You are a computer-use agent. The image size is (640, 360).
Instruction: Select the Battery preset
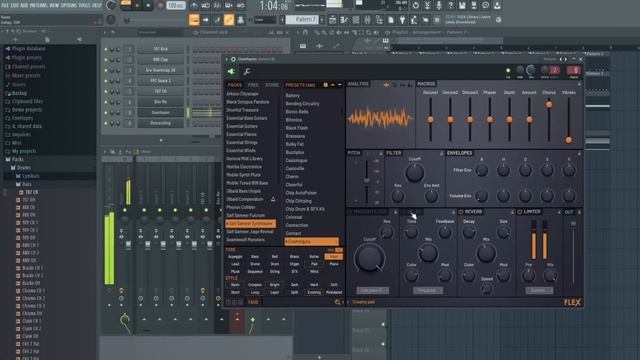293,96
